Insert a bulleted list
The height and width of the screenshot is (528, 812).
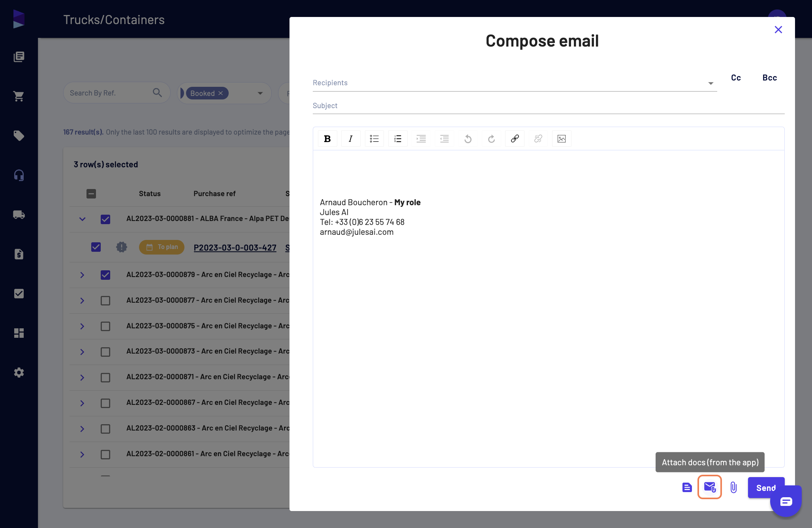(374, 139)
